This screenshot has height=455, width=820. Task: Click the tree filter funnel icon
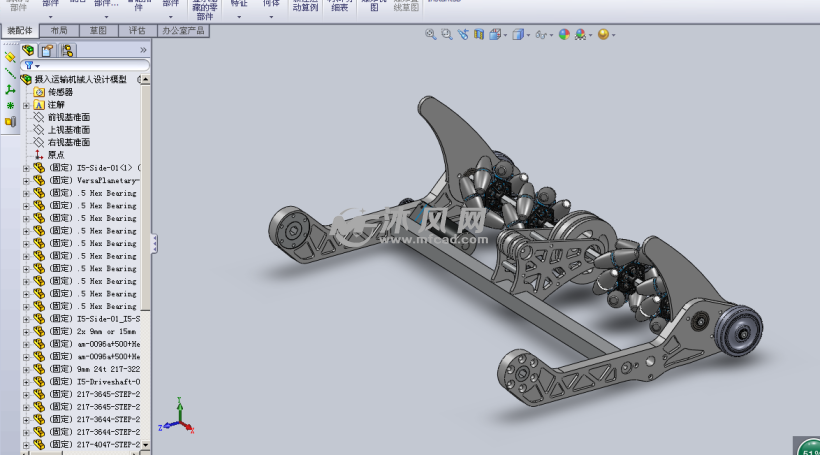pyautogui.click(x=29, y=65)
